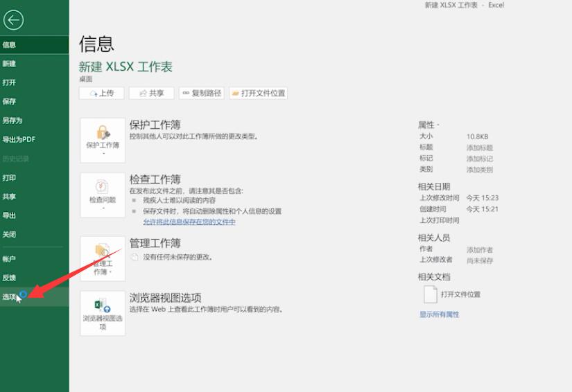Click 新建 XLSX 工作表 file title
572x392 pixels.
(125, 66)
